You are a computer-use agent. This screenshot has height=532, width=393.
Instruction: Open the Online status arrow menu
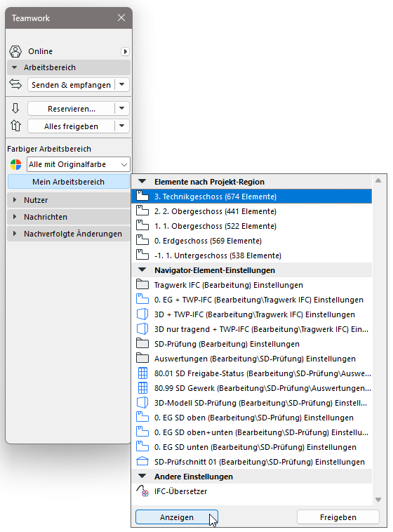(x=125, y=51)
